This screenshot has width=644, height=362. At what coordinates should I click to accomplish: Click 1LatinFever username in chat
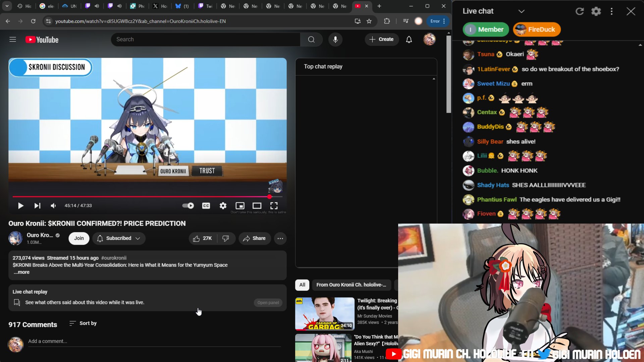[x=493, y=69]
